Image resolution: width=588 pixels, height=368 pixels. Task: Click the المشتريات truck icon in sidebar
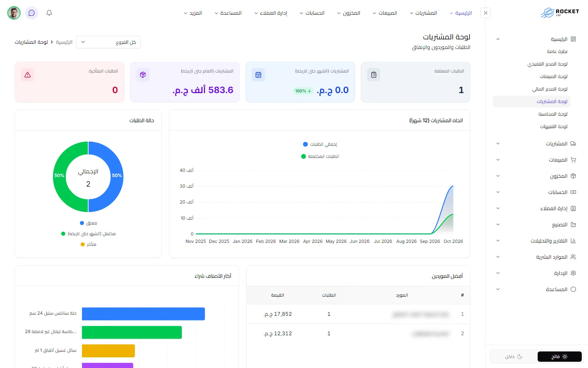(573, 144)
